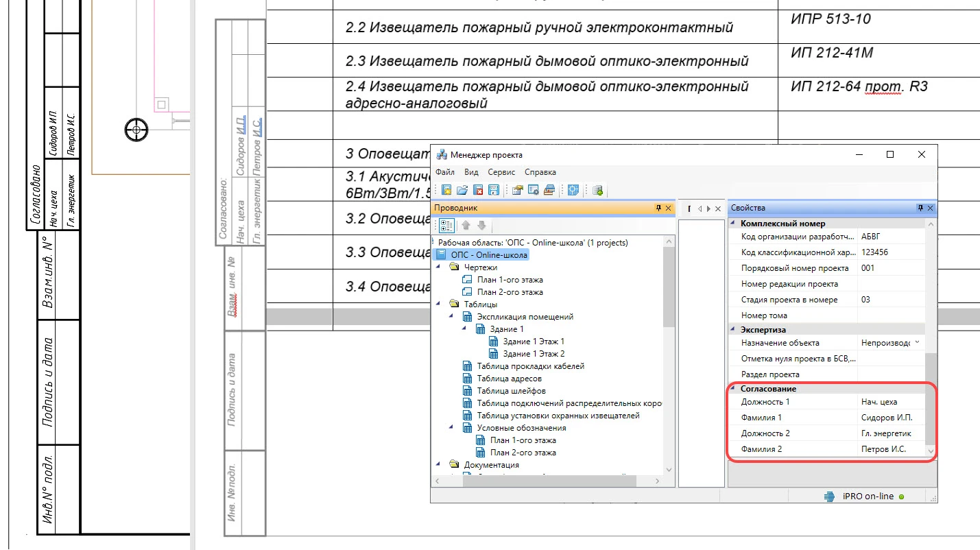Screen dimensions: 980x550
Task: Toggle the pin on the Свойства panel
Action: 920,208
